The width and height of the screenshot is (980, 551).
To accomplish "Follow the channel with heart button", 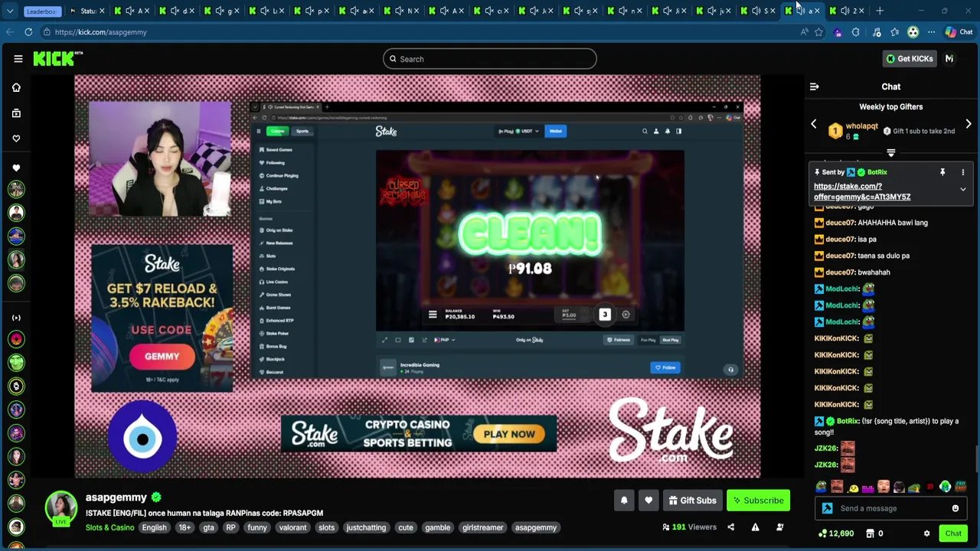I will (x=648, y=500).
